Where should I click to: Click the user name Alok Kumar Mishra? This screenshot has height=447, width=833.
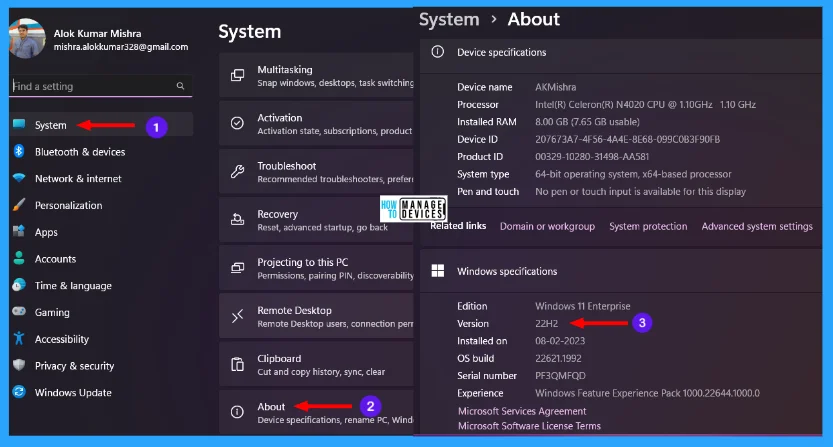click(x=97, y=33)
